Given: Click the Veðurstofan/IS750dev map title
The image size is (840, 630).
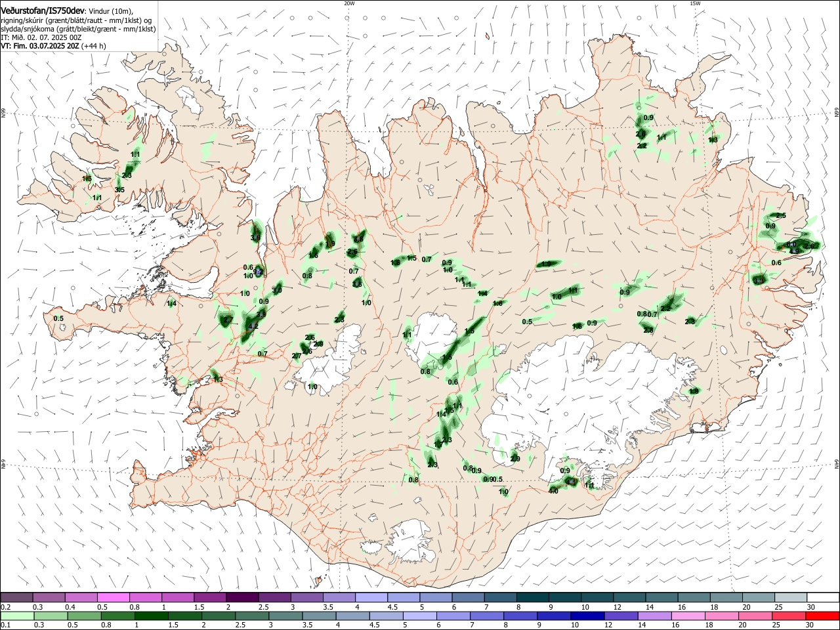Looking at the screenshot, I should click(x=43, y=10).
